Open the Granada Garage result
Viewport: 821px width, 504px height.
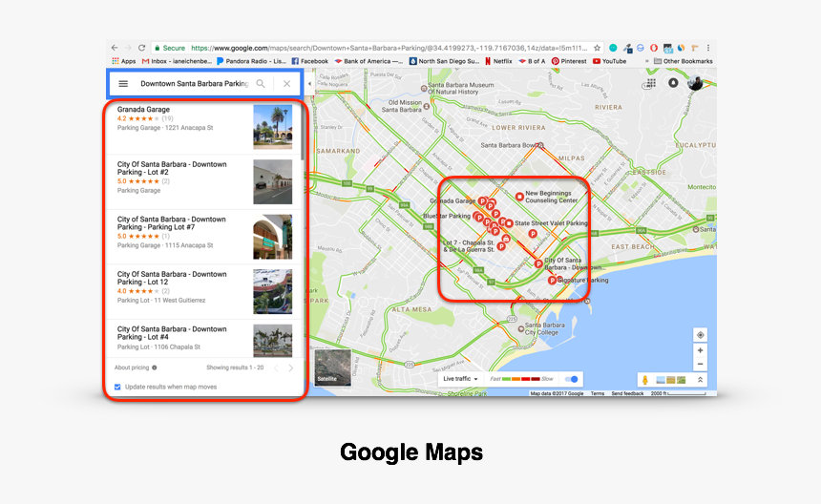pos(204,127)
